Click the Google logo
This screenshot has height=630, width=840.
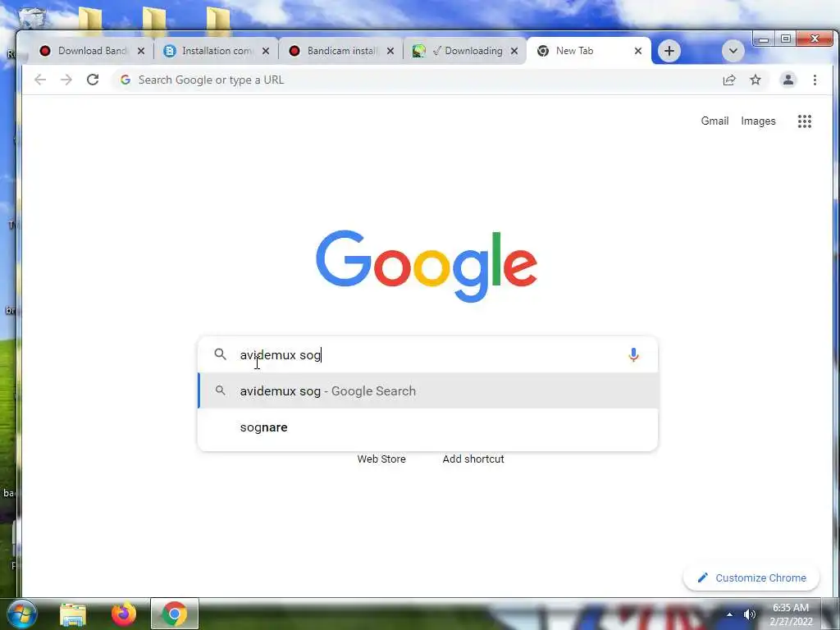pyautogui.click(x=427, y=267)
